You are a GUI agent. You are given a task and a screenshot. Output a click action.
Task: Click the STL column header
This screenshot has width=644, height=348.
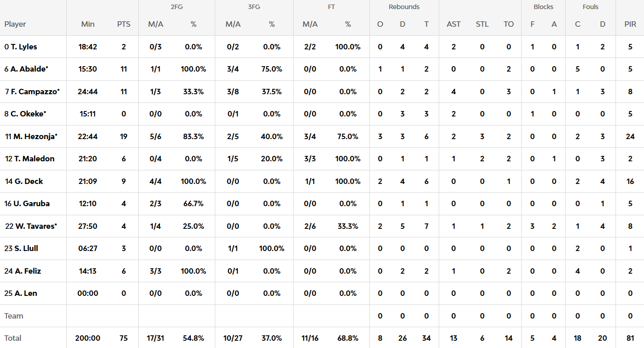[482, 24]
